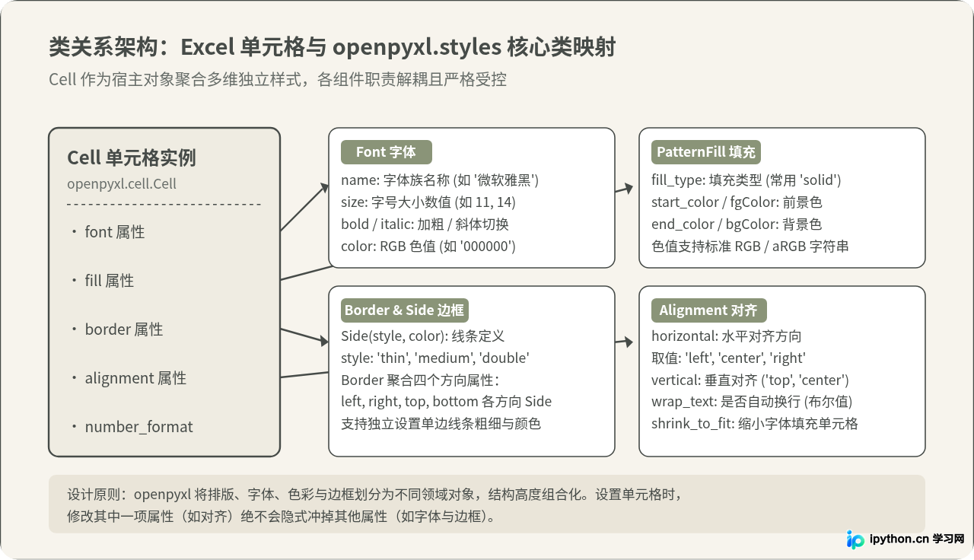Select the line "Border 聚合四个方向属性"
Screen dimensions: 974x560
point(420,380)
